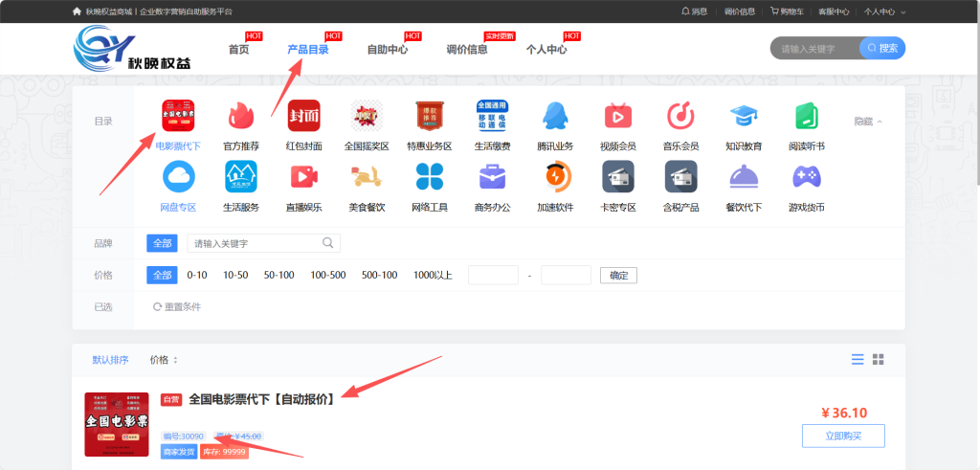Collapse the category list with 隐藏

(x=868, y=122)
